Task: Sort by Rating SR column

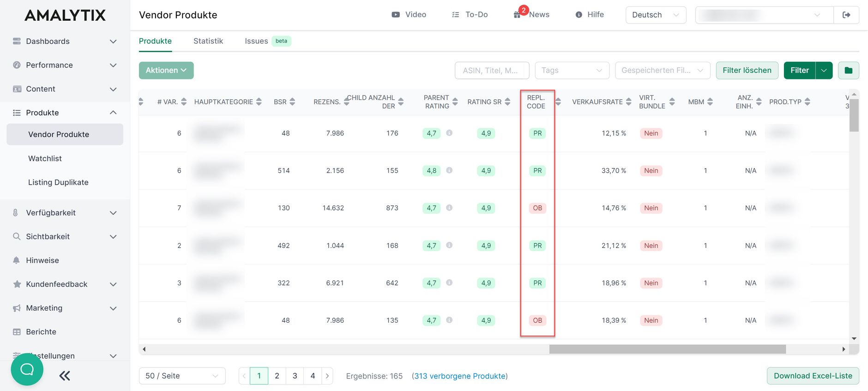Action: click(x=507, y=102)
